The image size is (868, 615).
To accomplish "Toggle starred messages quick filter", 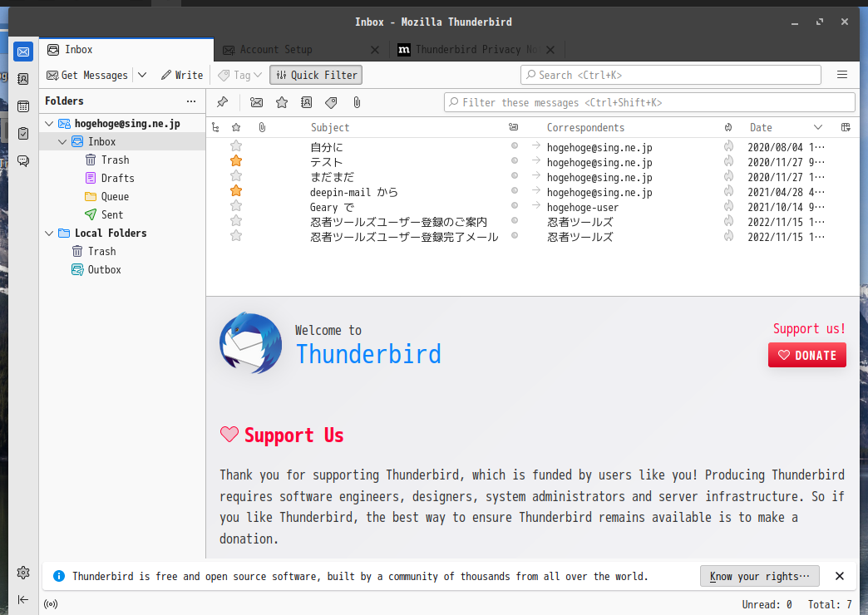I will click(282, 102).
